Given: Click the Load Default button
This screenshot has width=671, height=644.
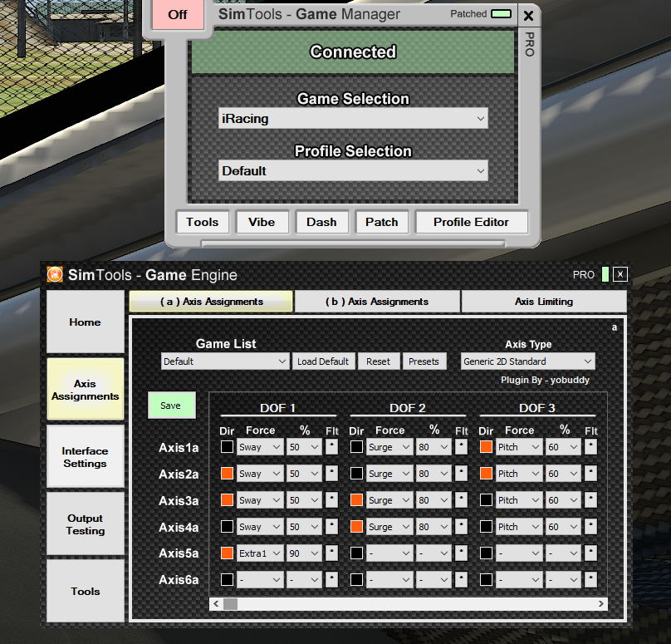Looking at the screenshot, I should (323, 361).
